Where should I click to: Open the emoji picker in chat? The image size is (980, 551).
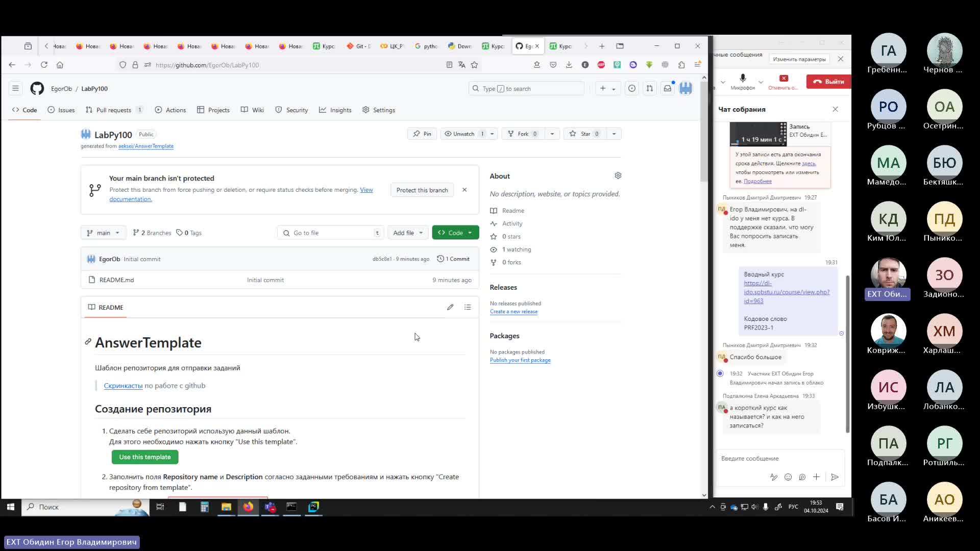pos(788,477)
